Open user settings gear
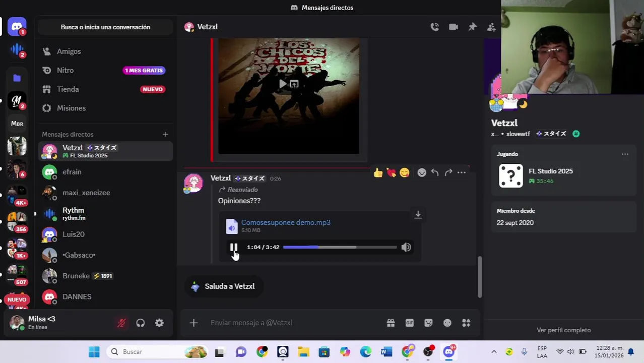The width and height of the screenshot is (644, 363). point(159,323)
